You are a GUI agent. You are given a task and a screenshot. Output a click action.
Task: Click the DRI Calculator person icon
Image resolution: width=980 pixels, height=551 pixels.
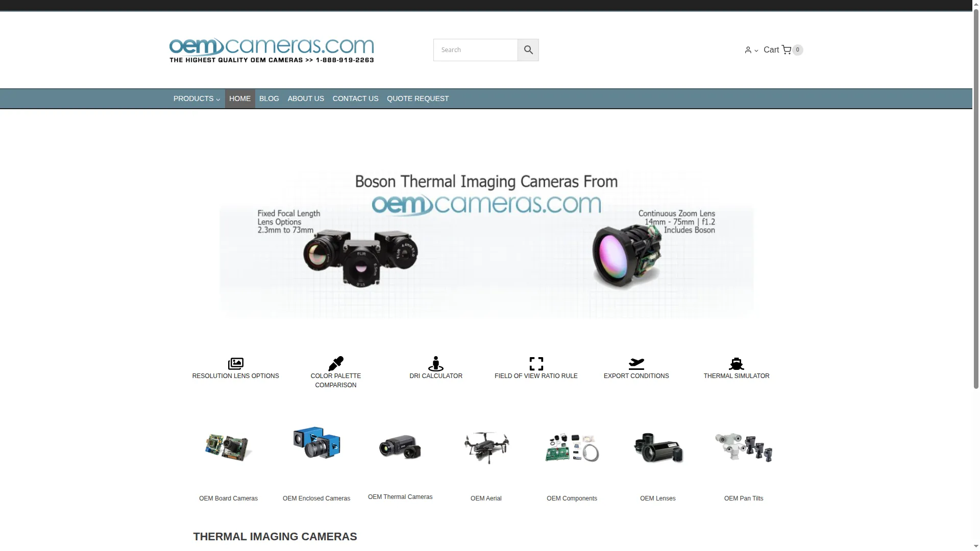coord(436,364)
